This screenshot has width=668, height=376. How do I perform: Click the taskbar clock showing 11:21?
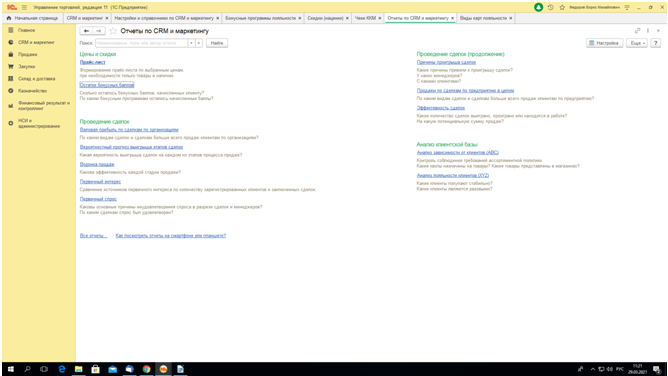point(638,369)
